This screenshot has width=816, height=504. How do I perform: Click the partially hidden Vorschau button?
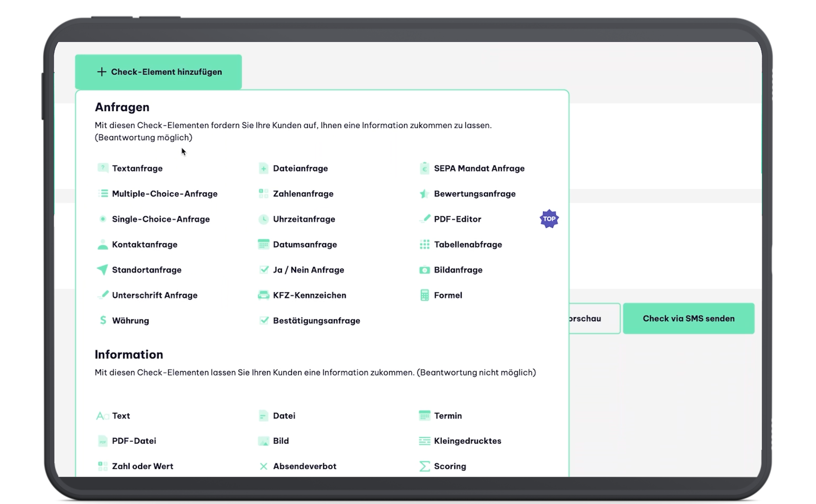[595, 318]
